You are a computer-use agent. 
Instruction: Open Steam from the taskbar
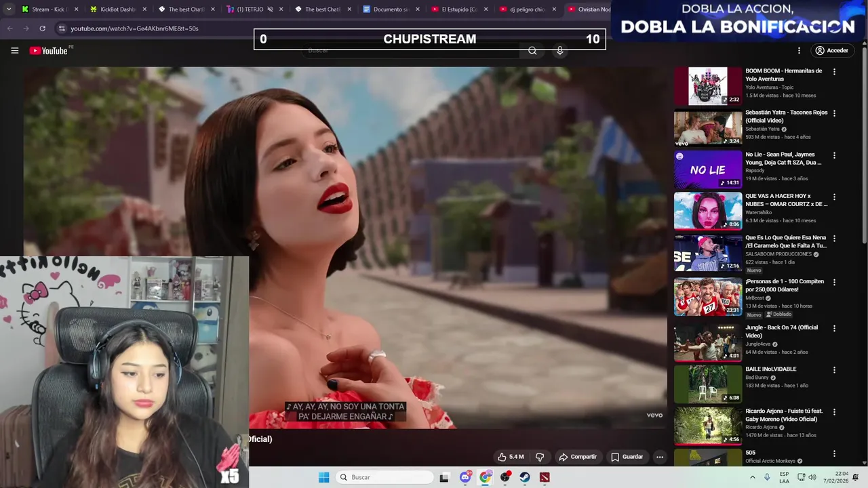(x=525, y=477)
